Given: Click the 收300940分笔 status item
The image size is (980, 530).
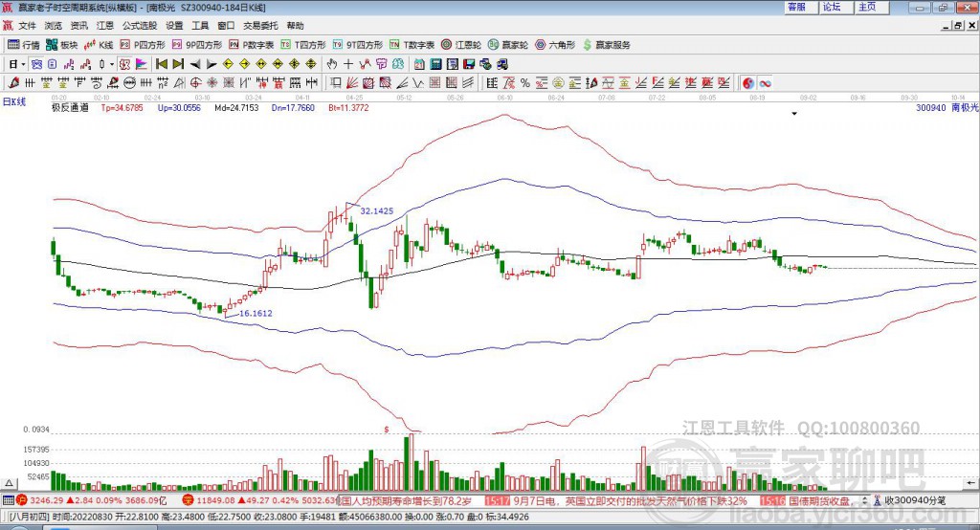Looking at the screenshot, I should [915, 500].
